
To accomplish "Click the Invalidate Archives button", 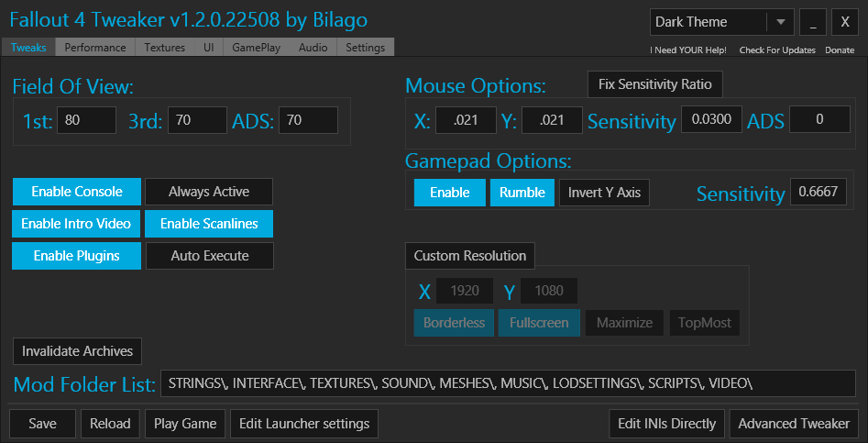I will coord(78,351).
